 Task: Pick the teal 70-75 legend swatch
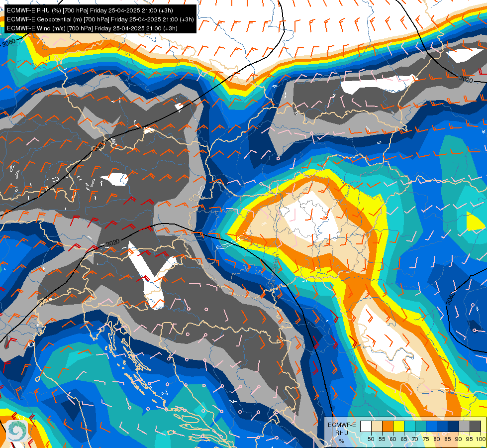coord(420,426)
